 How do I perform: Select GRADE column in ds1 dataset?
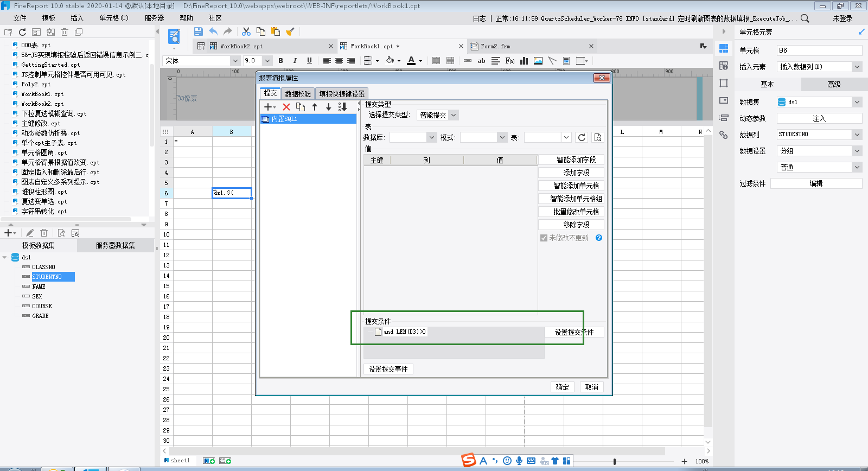(40, 316)
